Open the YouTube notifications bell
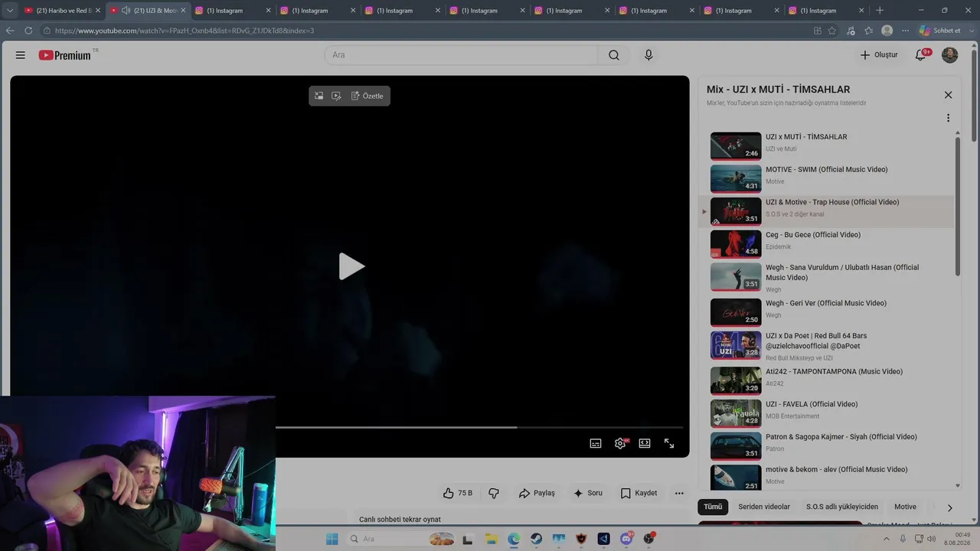The image size is (980, 551). tap(921, 55)
